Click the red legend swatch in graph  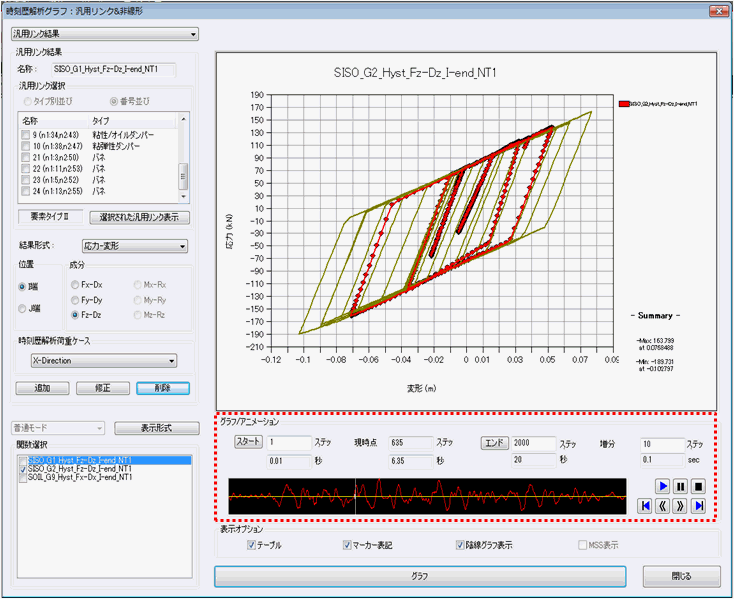click(624, 104)
